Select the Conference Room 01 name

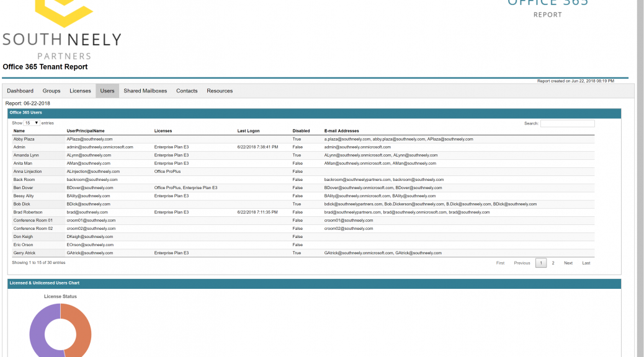(33, 221)
